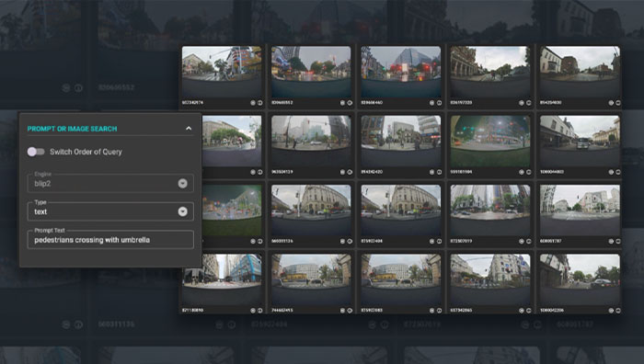Screen dimensions: 644x364
Task: Click the Prompt Text input field
Action: click(110, 240)
